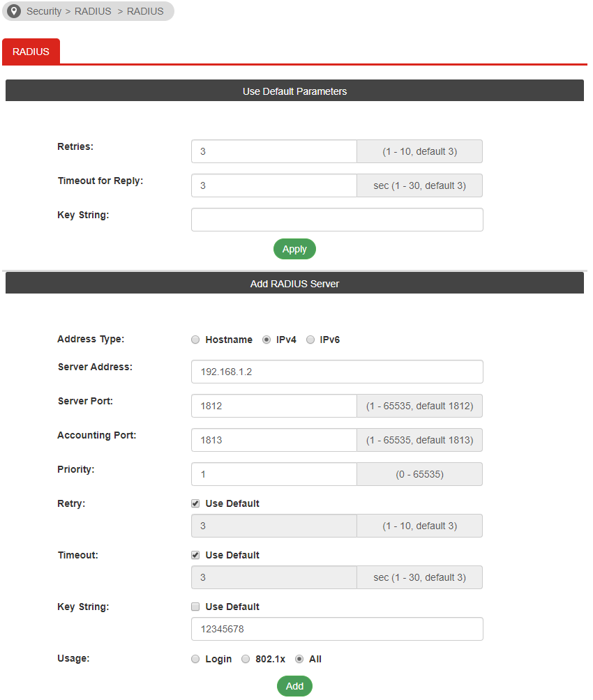
Task: Uncheck Use Default for Retry
Action: click(x=195, y=503)
